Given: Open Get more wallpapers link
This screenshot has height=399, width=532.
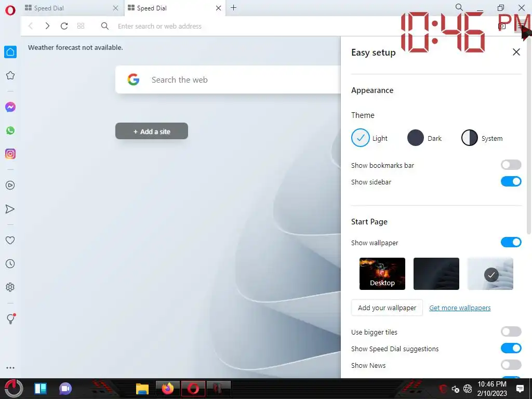Looking at the screenshot, I should tap(460, 308).
